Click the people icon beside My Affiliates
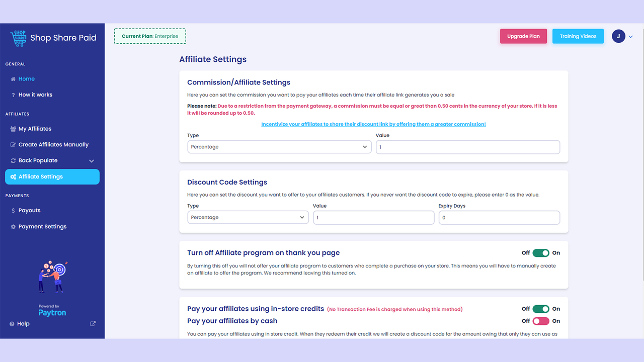The image size is (644, 362). [x=13, y=129]
